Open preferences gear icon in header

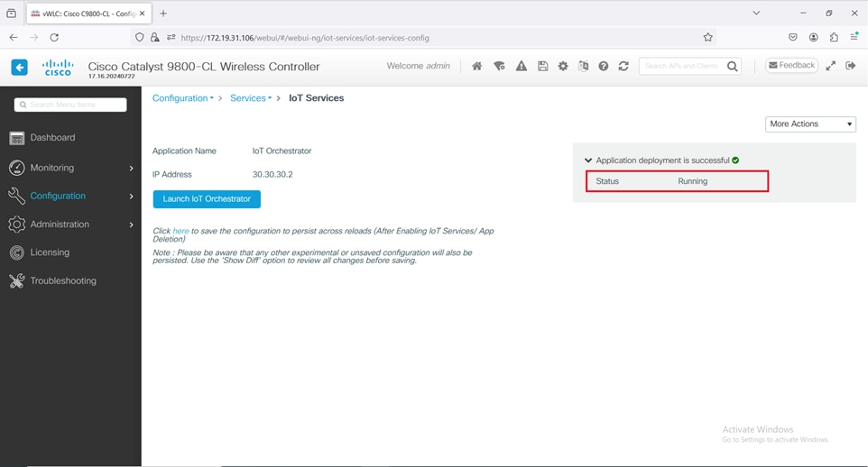pyautogui.click(x=563, y=66)
